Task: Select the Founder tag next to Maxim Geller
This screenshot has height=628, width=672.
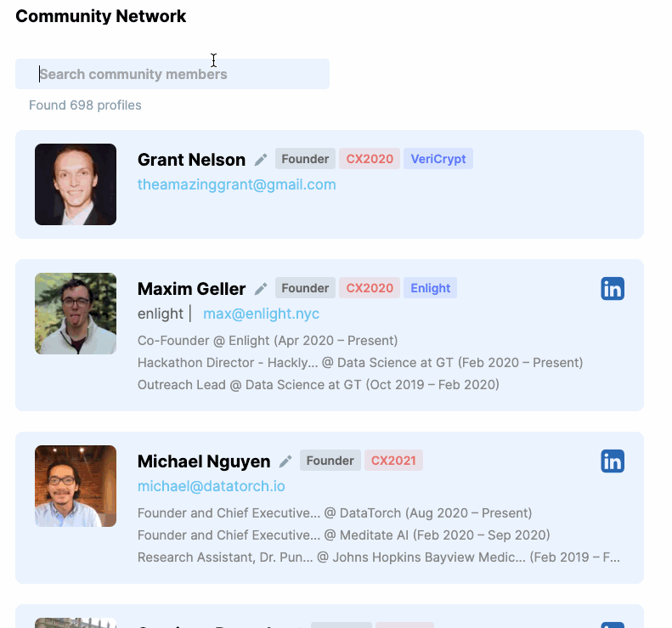Action: click(x=305, y=287)
